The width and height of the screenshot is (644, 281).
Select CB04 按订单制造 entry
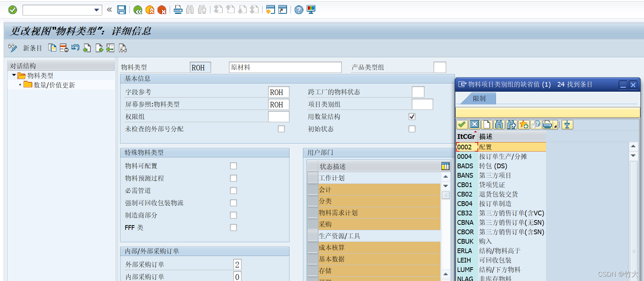point(501,203)
